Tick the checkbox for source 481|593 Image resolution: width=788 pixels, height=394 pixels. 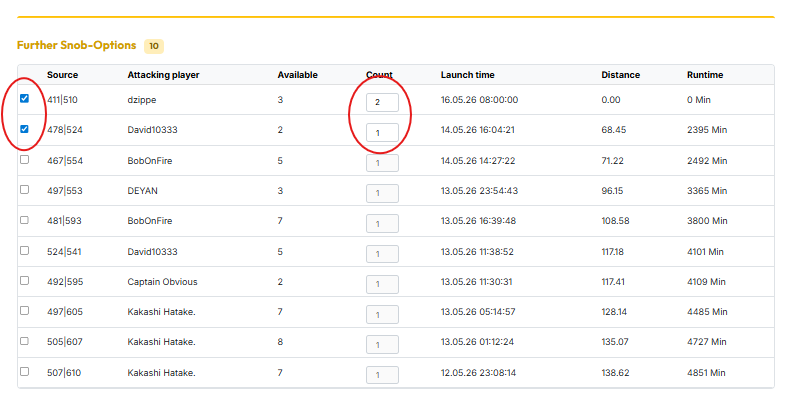[24, 220]
